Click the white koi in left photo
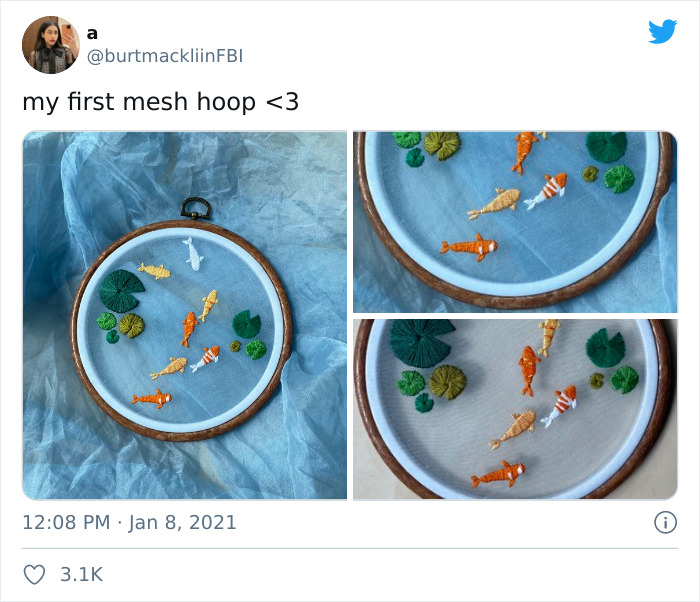700x602 pixels. tap(193, 253)
